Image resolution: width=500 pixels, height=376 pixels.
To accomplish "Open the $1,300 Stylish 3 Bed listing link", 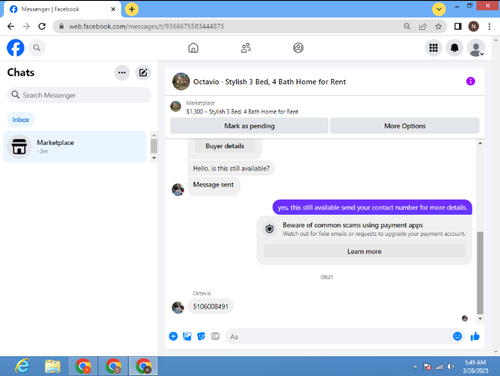I will click(x=242, y=112).
